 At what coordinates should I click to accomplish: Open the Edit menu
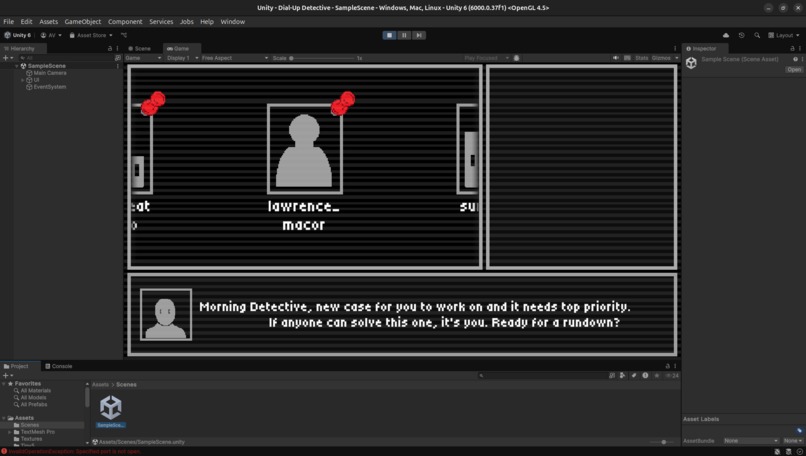click(x=26, y=22)
